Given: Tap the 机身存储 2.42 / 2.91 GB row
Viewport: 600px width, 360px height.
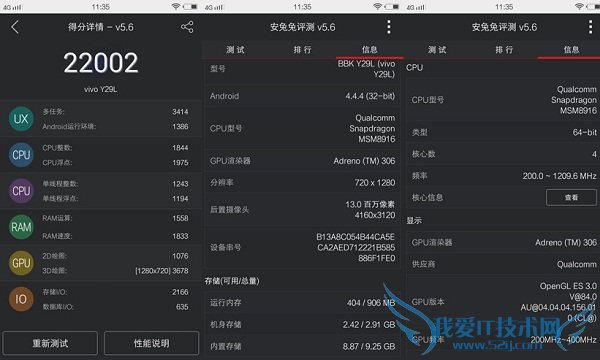Looking at the screenshot, I should coord(302,324).
